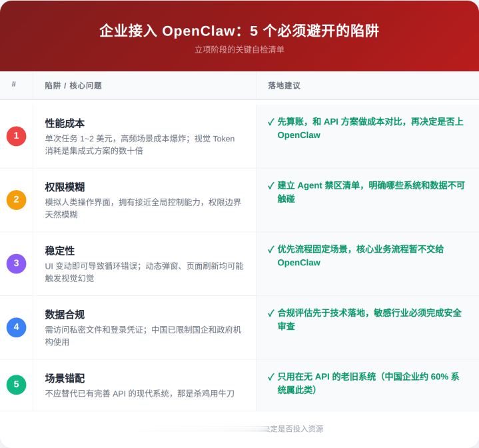Click checkmark beside '只用在无 API 的老旧系统'
The height and width of the screenshot is (448, 479).
tap(271, 377)
